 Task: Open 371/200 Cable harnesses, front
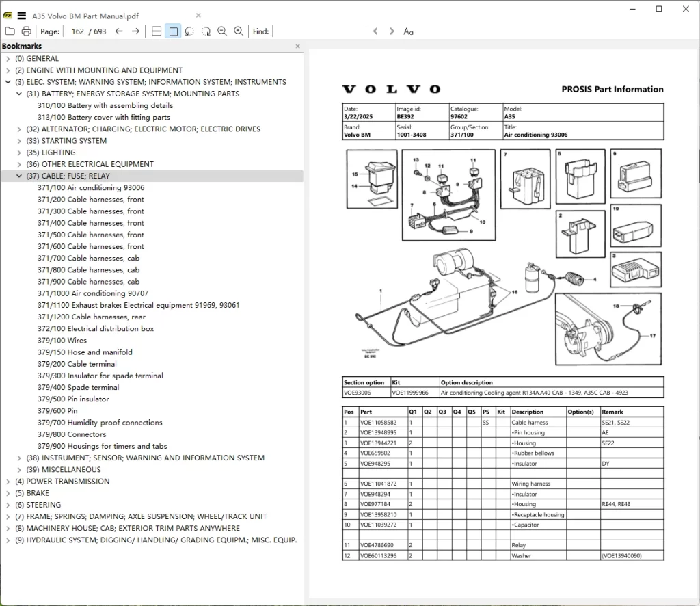pos(91,200)
